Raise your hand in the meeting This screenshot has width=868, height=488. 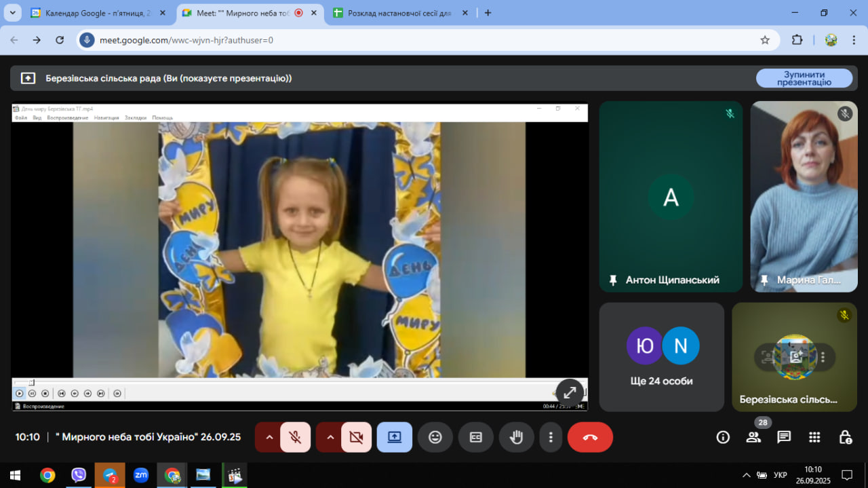click(x=516, y=437)
